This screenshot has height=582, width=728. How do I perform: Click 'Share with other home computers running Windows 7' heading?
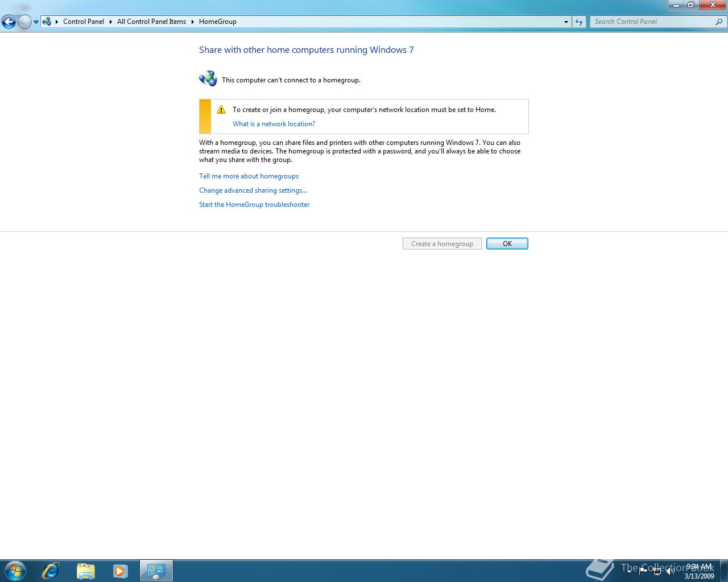click(x=307, y=50)
